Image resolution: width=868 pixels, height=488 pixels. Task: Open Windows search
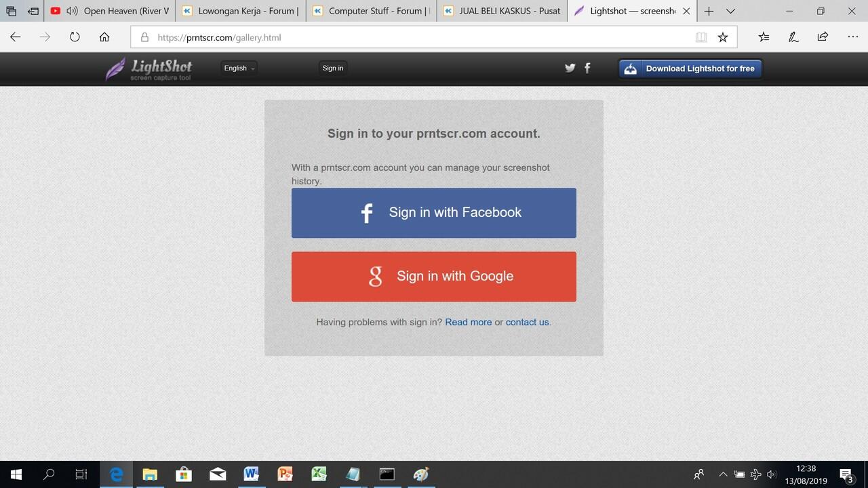(49, 474)
